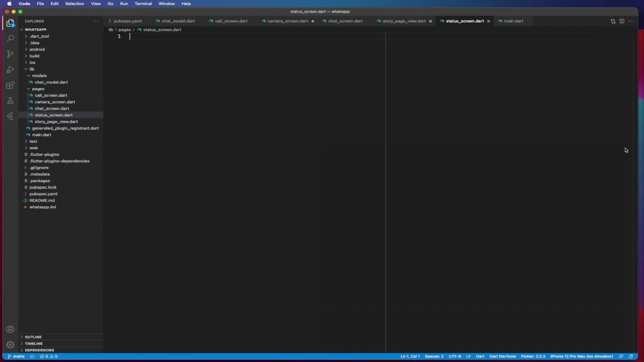Open README.md in the explorer tree
The width and height of the screenshot is (644, 362).
point(42,200)
